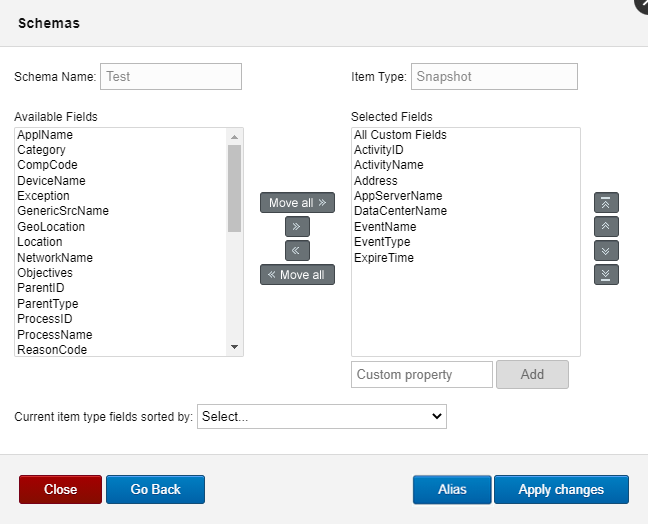Select NetworkName in Available Fields
The height and width of the screenshot is (524, 648).
(x=55, y=257)
